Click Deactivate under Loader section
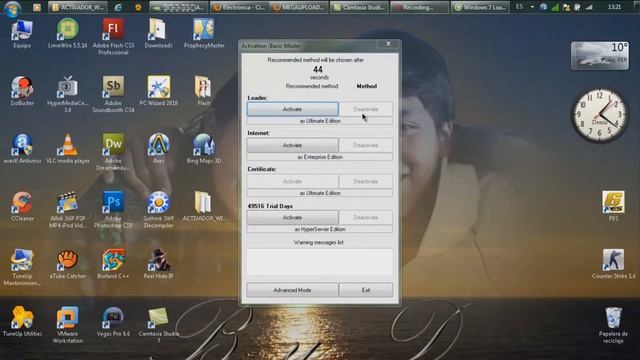The image size is (640, 360). point(366,109)
